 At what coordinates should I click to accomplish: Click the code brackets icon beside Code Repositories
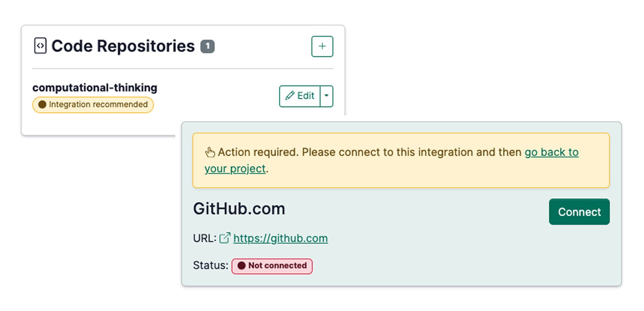40,45
